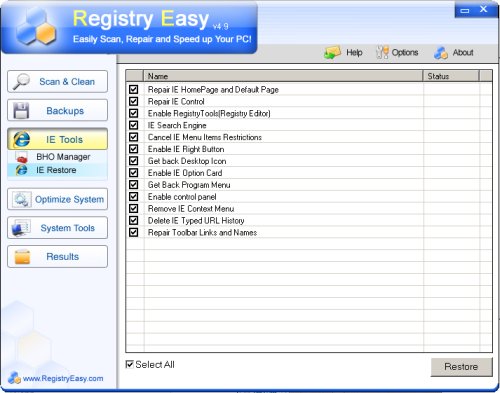Open the Optimize System section
The width and height of the screenshot is (500, 393).
(57, 199)
